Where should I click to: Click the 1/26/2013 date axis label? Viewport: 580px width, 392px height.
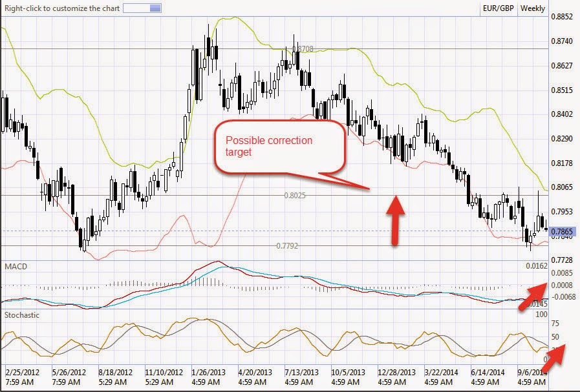(209, 372)
